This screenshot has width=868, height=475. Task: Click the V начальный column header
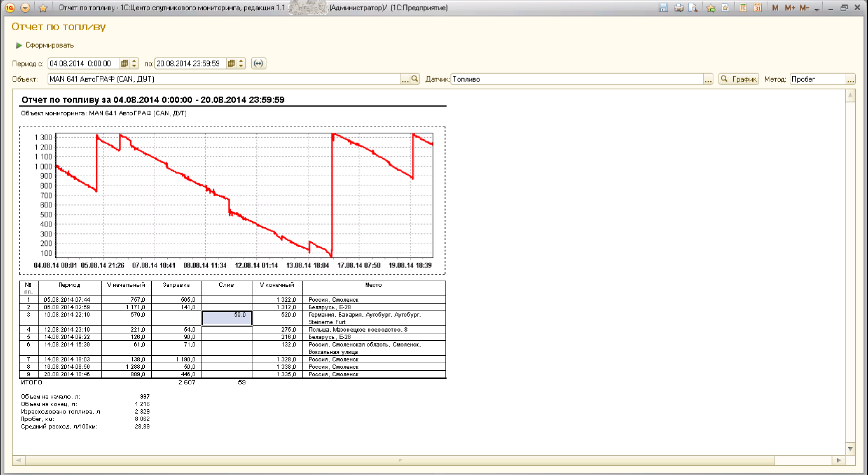[126, 288]
